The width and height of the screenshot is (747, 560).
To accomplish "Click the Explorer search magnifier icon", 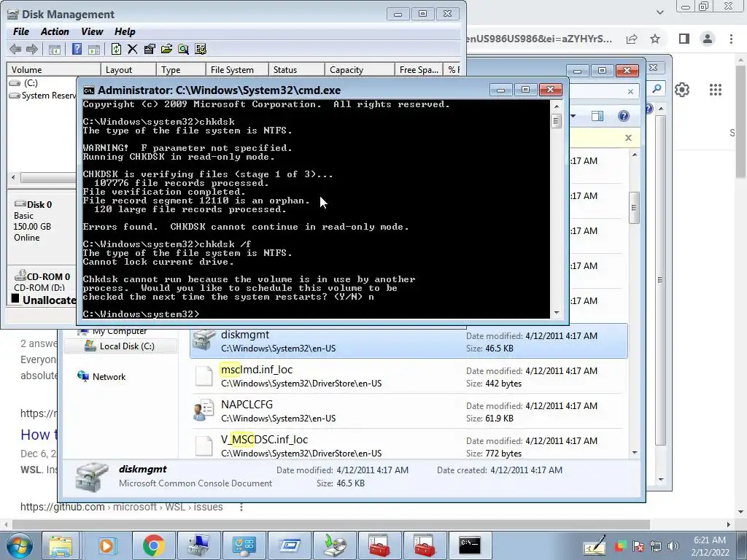I will pyautogui.click(x=657, y=88).
